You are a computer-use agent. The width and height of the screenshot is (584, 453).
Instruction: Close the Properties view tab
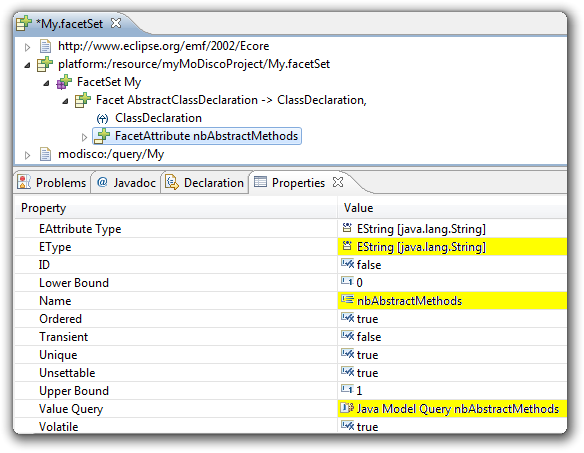point(338,182)
